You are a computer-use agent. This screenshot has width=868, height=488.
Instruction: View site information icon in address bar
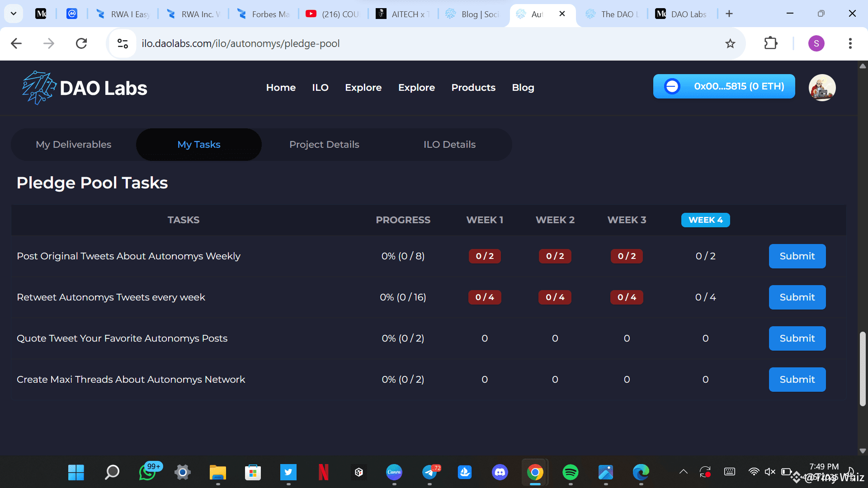tap(123, 43)
